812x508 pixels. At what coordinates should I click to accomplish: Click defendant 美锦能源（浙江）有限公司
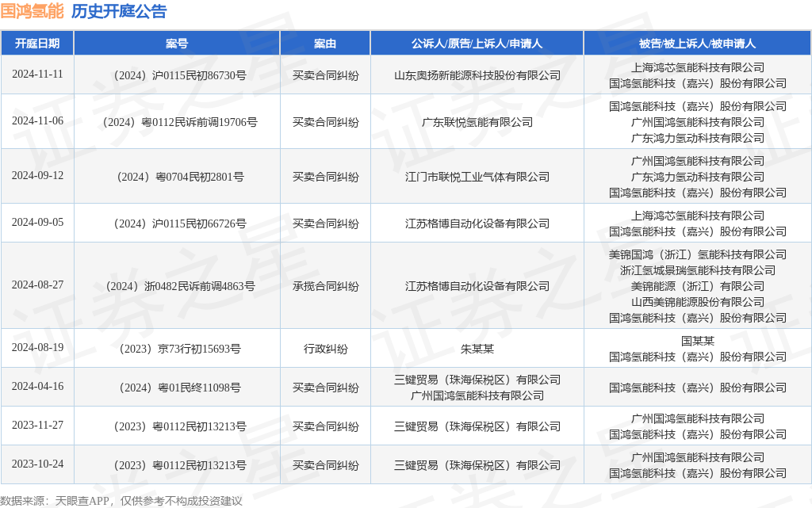coord(698,286)
